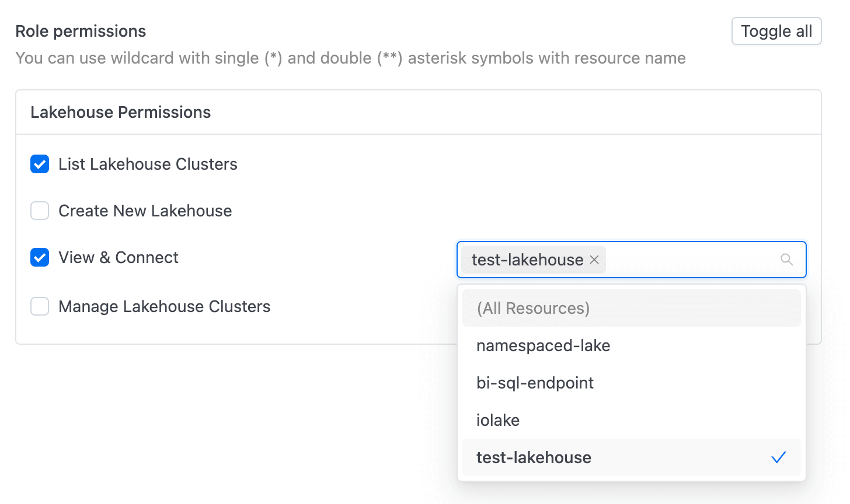Uncheck List Lakehouse Clusters checkbox
Screen dimensions: 850x504
40,164
